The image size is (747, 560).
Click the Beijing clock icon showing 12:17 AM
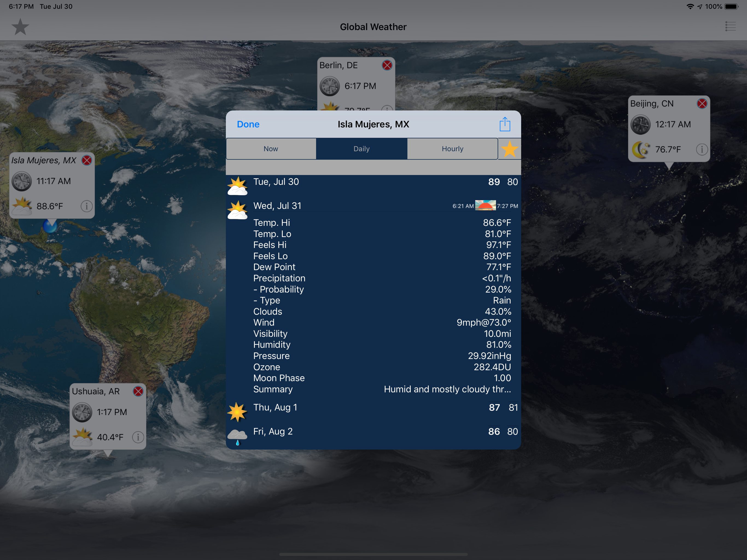pyautogui.click(x=640, y=125)
